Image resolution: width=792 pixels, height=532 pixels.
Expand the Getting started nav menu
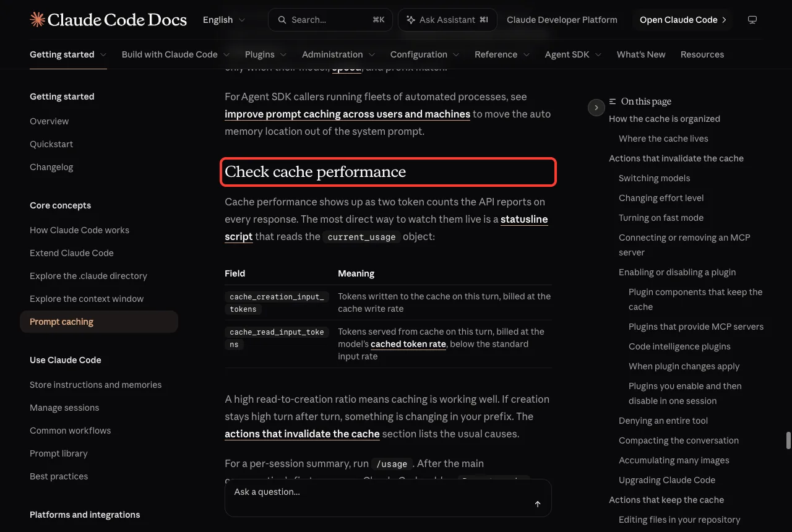coord(68,54)
